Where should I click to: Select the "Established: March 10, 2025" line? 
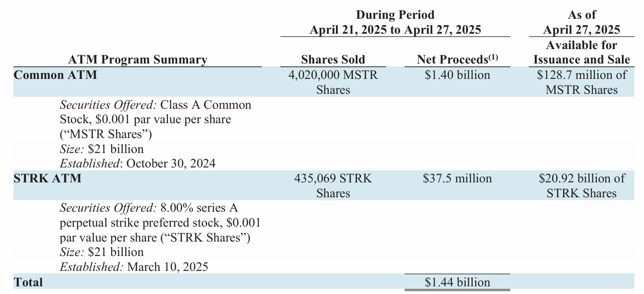[134, 267]
